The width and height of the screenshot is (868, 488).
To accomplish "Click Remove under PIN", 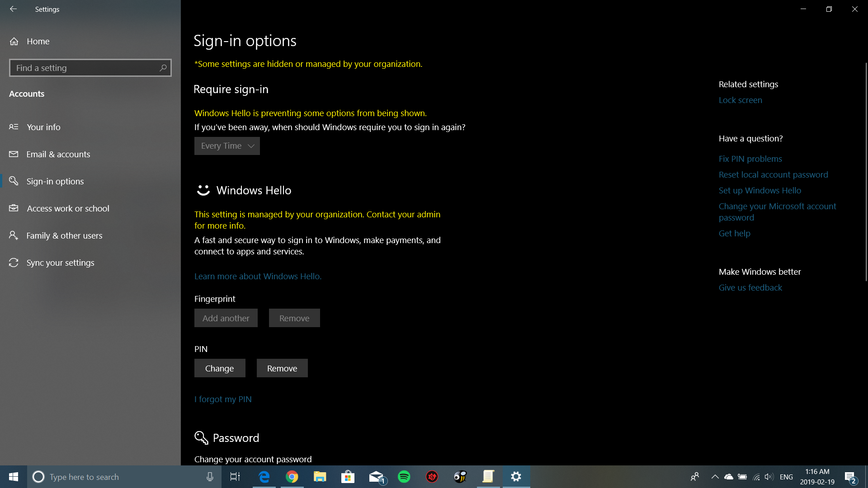I will 282,368.
